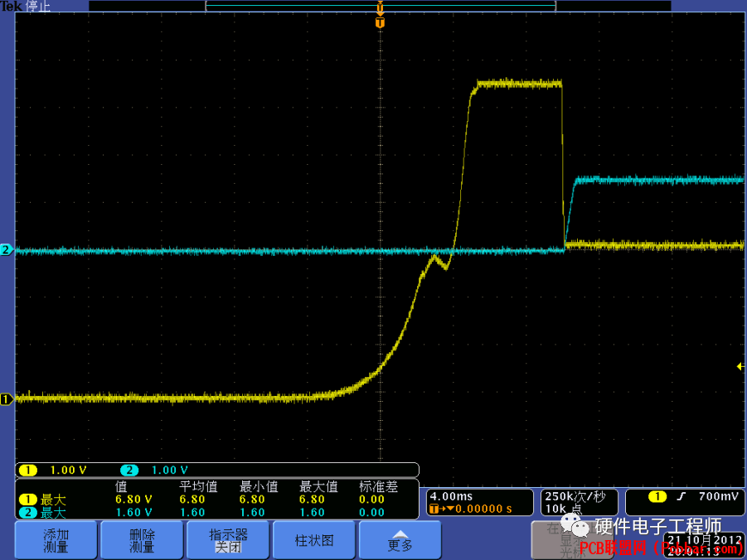Click the waveform record overview bar at top
The height and width of the screenshot is (560, 747).
(380, 6)
